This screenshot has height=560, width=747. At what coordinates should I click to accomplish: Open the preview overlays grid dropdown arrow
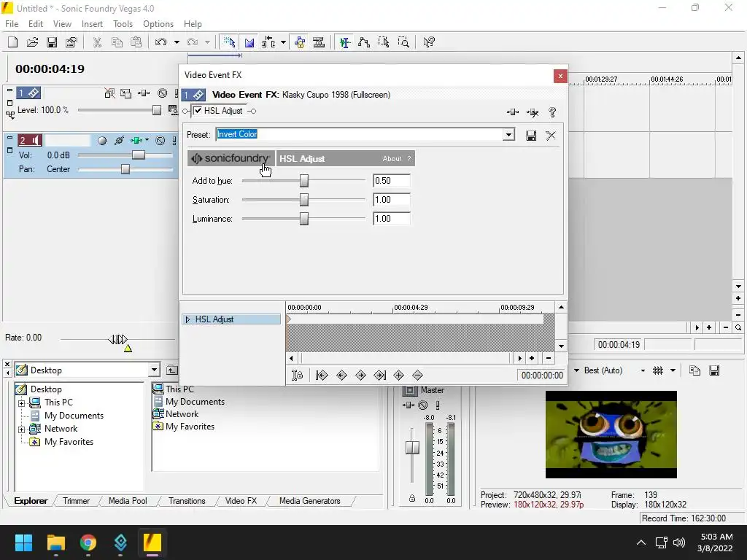(673, 370)
